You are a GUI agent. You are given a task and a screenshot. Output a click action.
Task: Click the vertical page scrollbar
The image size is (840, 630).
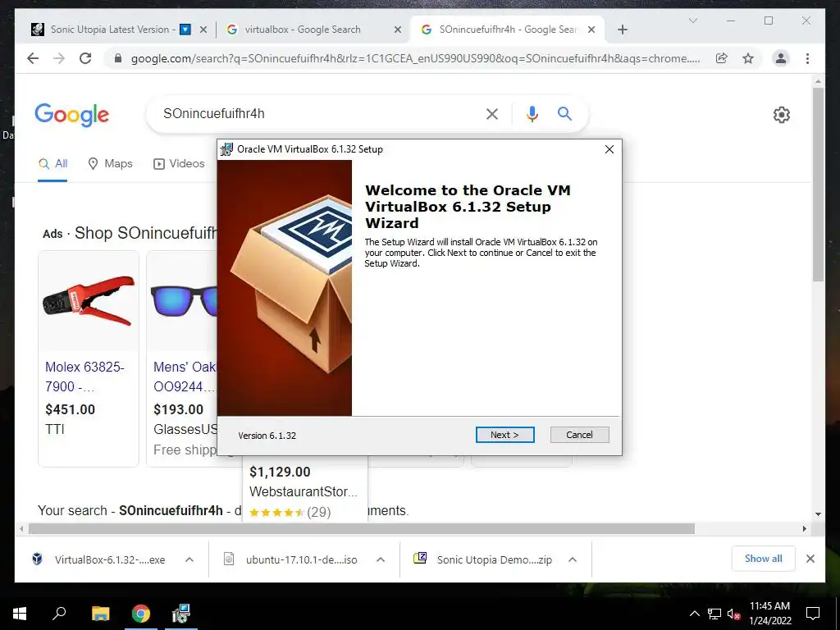tap(818, 185)
